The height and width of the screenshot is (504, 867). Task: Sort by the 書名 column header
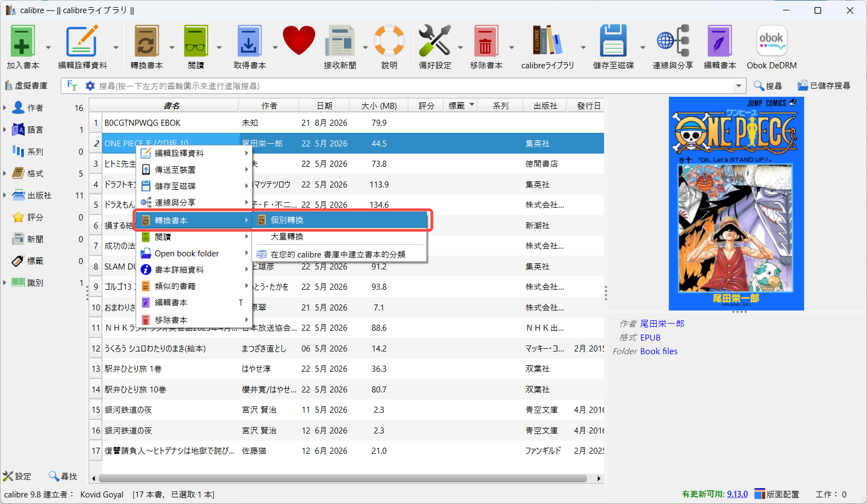tap(171, 106)
